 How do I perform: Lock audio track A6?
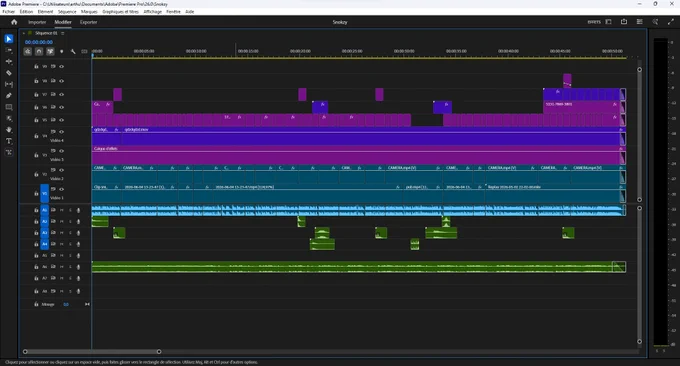click(x=36, y=267)
